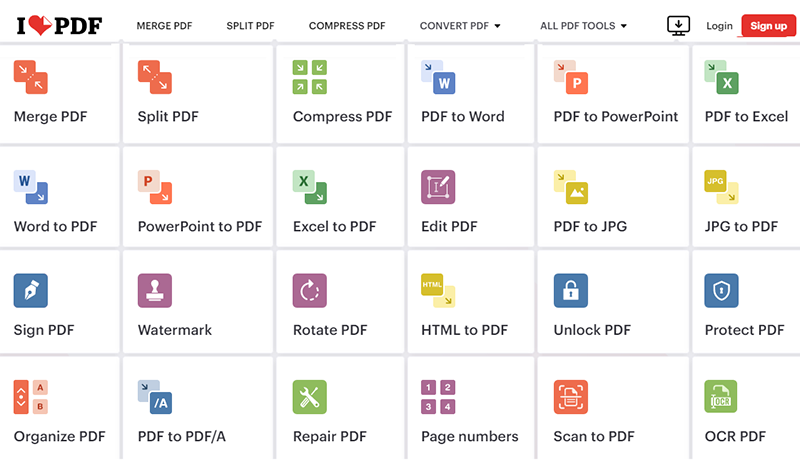This screenshot has height=472, width=800.
Task: Open the Rotate PDF icon
Action: coord(310,290)
